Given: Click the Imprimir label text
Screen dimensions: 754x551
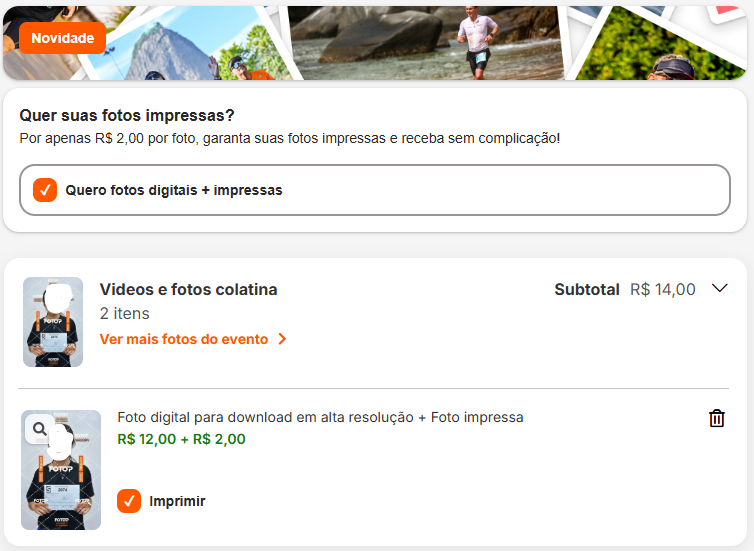Looking at the screenshot, I should [x=177, y=501].
